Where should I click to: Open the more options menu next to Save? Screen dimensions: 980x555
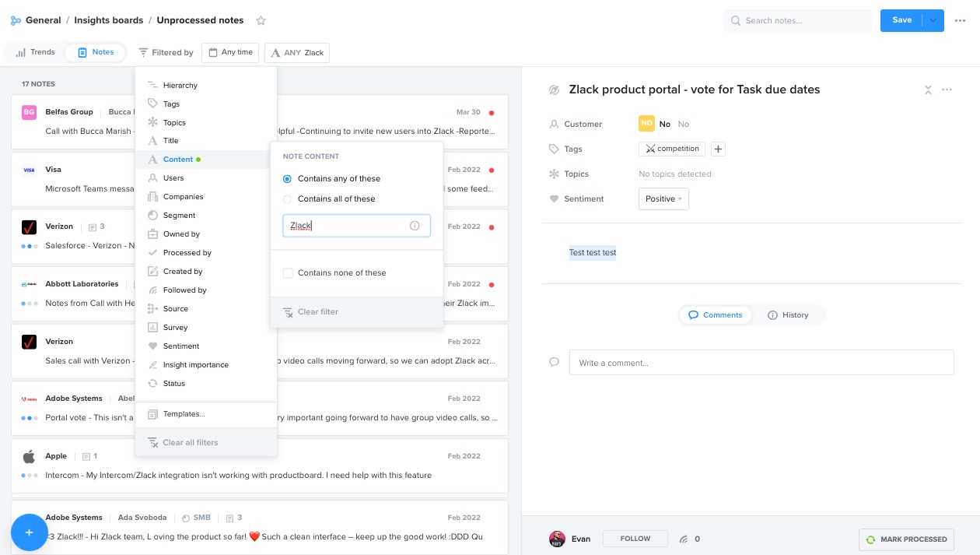960,20
